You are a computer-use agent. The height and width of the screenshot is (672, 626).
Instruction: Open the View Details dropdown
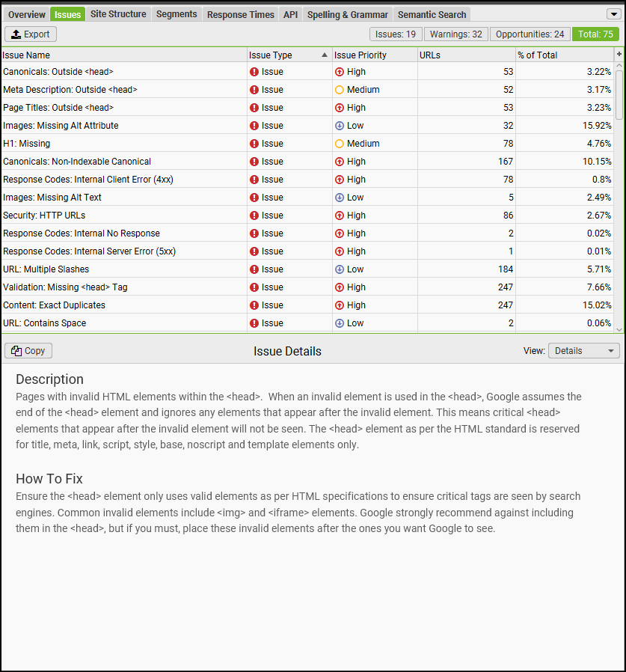[583, 350]
